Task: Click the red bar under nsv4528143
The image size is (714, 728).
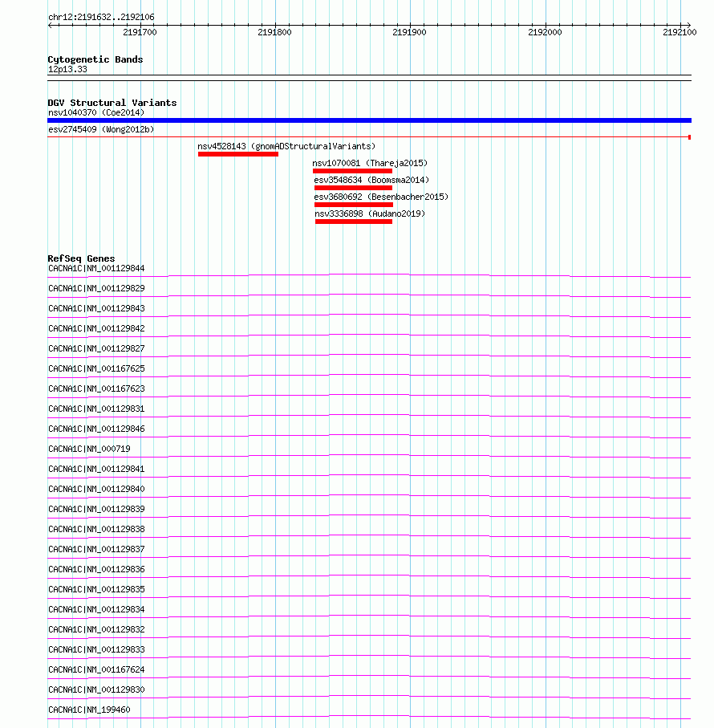Action: click(238, 154)
